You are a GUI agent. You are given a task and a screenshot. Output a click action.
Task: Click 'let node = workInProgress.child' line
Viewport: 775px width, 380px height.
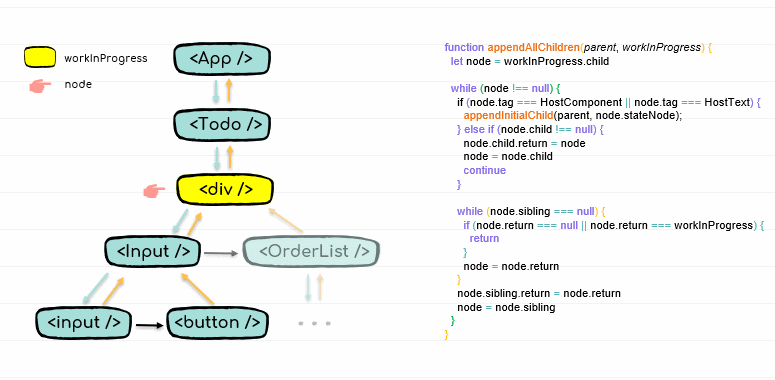tap(530, 62)
